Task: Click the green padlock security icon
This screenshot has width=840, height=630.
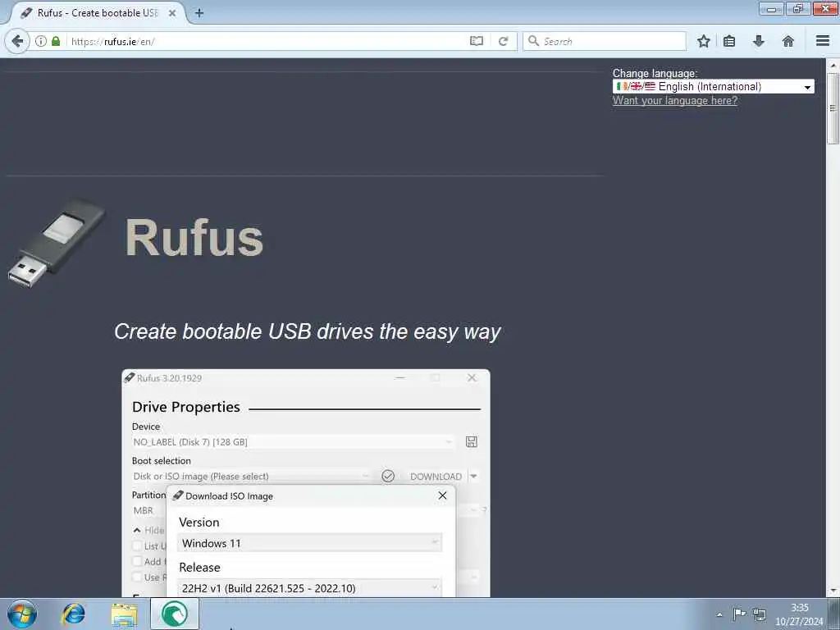Action: coord(56,41)
